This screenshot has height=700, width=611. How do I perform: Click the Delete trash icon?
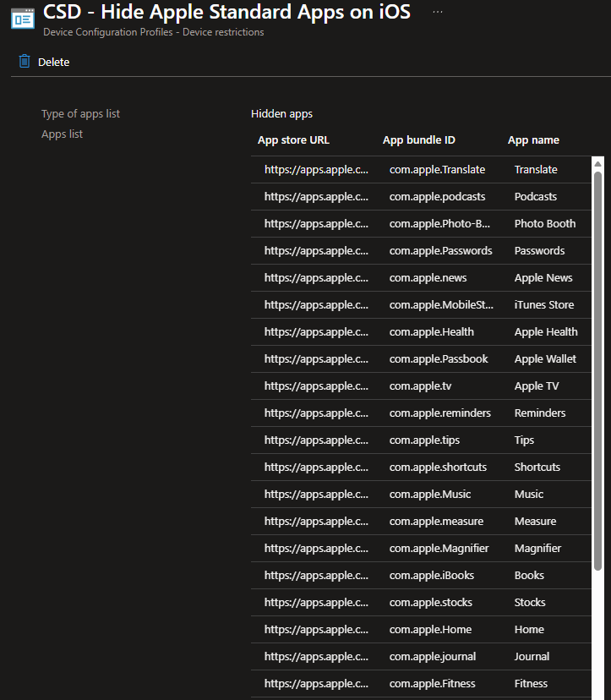tap(25, 61)
